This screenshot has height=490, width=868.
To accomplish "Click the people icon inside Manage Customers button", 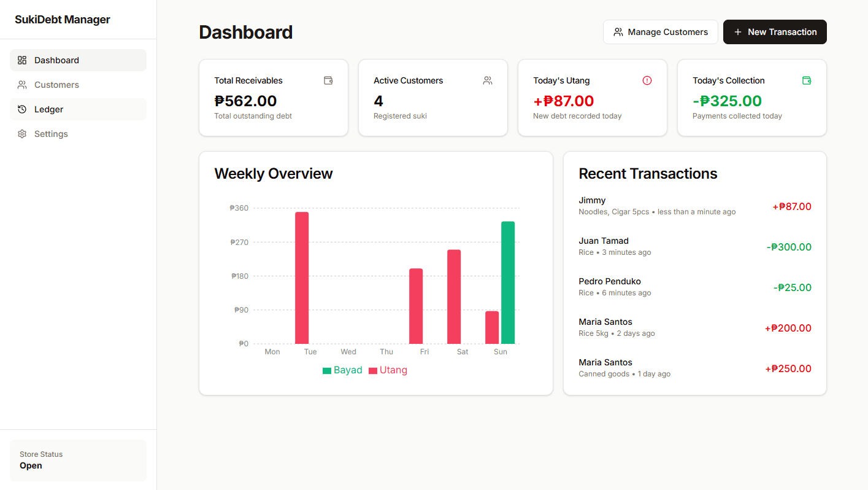I will tap(618, 32).
